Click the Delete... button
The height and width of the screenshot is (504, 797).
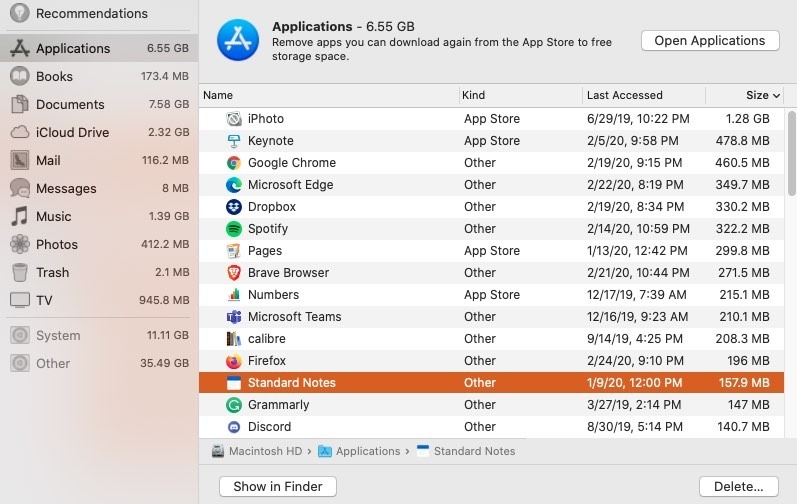coord(739,486)
